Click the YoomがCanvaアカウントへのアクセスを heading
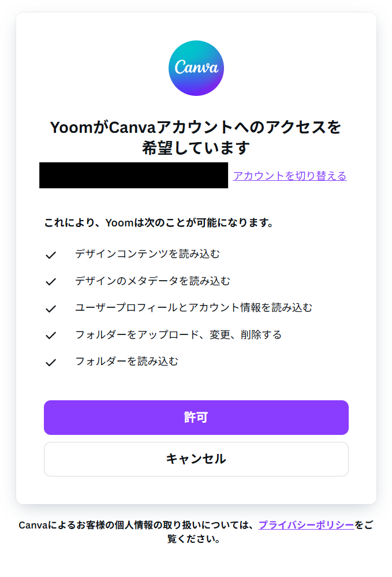 click(x=196, y=127)
